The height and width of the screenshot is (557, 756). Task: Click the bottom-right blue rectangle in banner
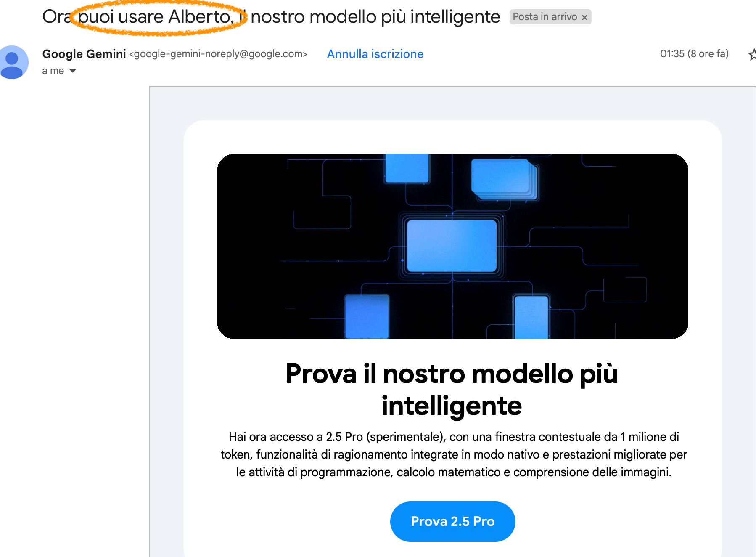(x=531, y=318)
